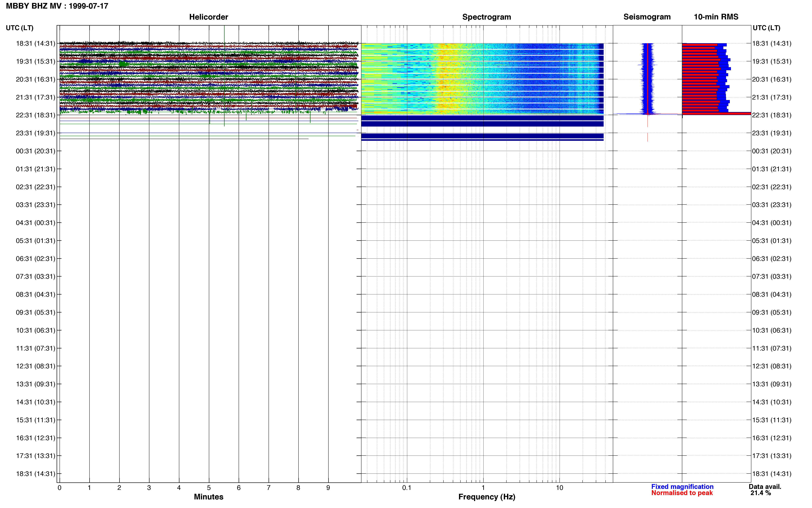Click the left 09:31 (05:31) time label
Viewport: 812px width, 508px height.
coord(36,312)
